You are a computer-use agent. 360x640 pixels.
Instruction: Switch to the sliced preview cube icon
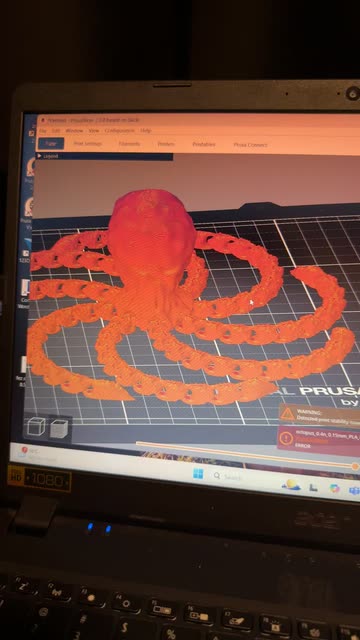coord(59,429)
